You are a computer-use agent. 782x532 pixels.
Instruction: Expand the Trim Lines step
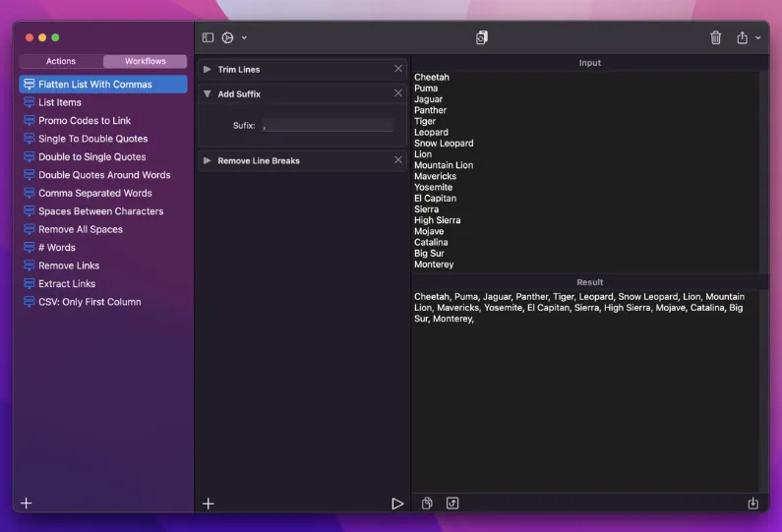[207, 69]
